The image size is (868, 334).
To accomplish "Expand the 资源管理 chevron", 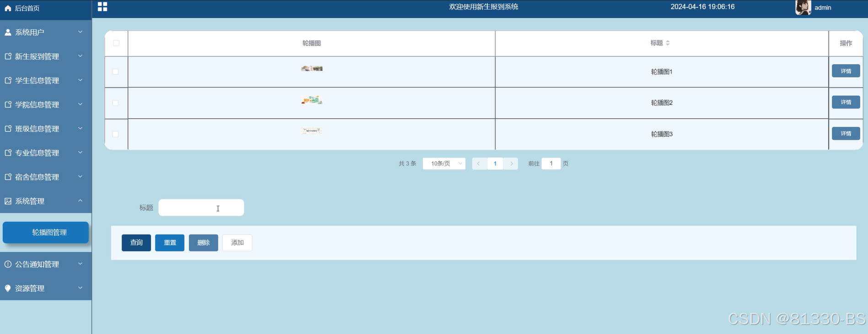I will [81, 288].
